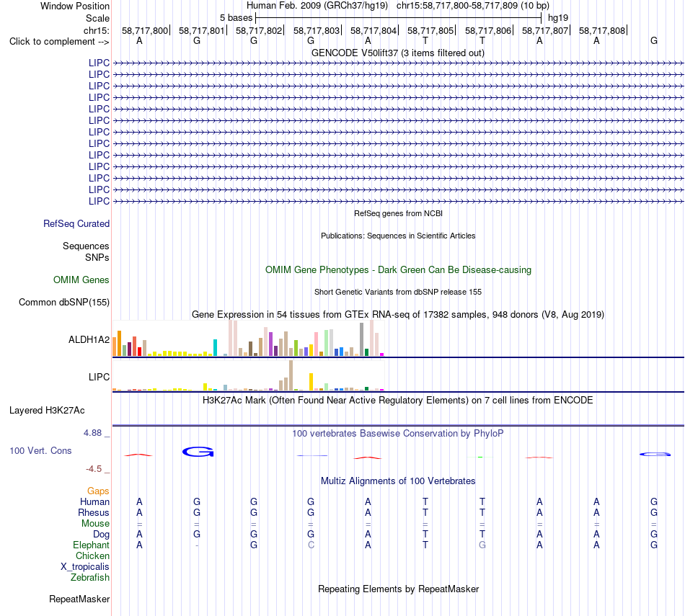
Task: Click 'Publications: Sequences in Scientific Articles' title
Action: [x=398, y=236]
